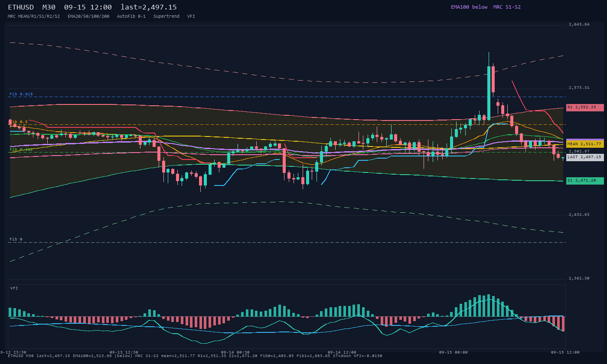Click the S1 2,471.20 price tag
Viewport: 607px width, 364px height.
tap(585, 181)
